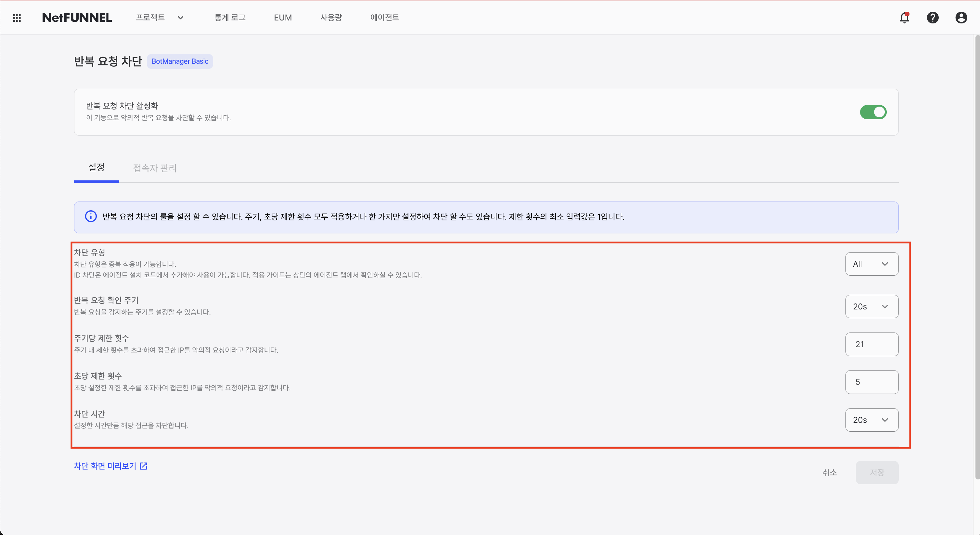This screenshot has width=980, height=535.
Task: Click the 주기당 제한 횟수 input field
Action: click(x=871, y=344)
